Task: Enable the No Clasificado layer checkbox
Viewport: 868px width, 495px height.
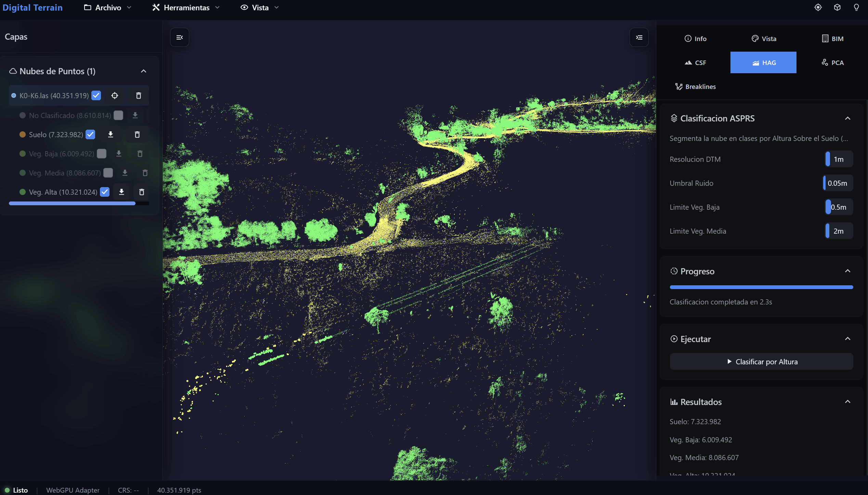Action: 118,115
